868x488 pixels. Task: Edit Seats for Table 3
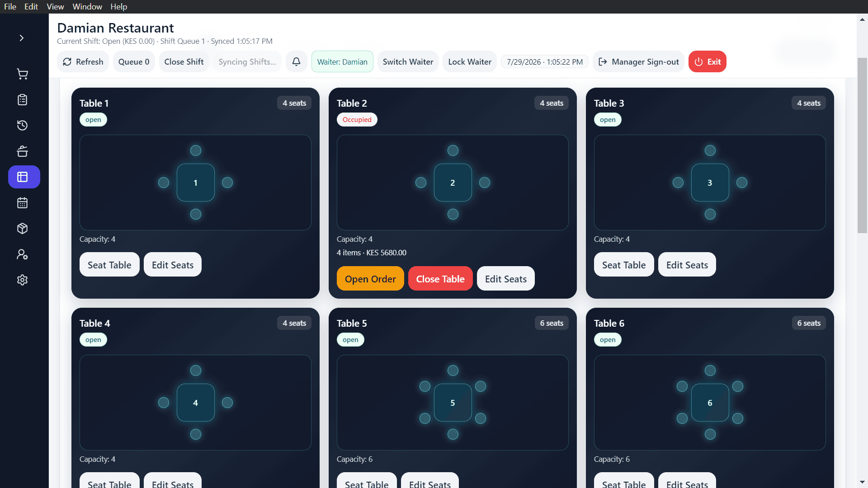(687, 265)
